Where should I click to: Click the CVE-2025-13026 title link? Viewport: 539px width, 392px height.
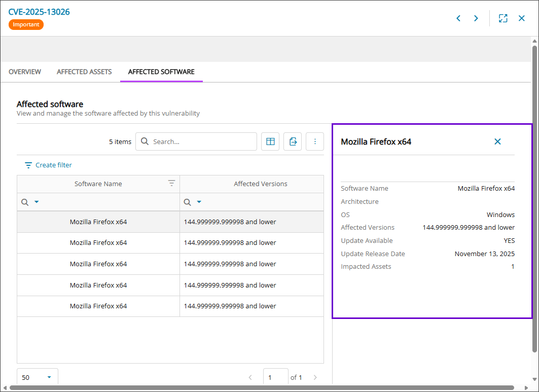point(39,12)
